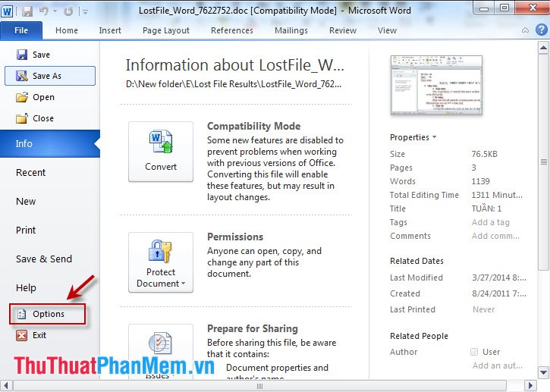Click the Created date value
Image resolution: width=550 pixels, height=392 pixels.
pyautogui.click(x=498, y=293)
